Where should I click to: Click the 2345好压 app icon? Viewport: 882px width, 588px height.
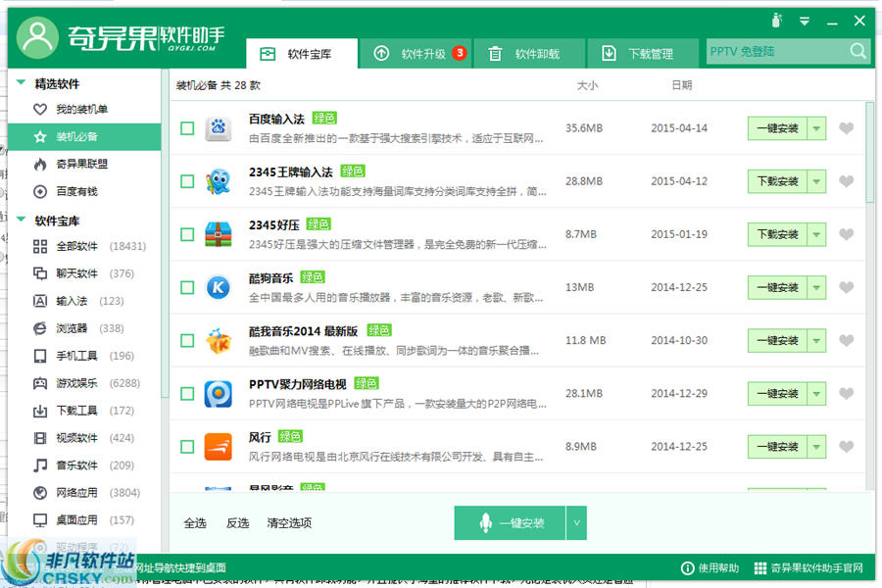coord(219,234)
